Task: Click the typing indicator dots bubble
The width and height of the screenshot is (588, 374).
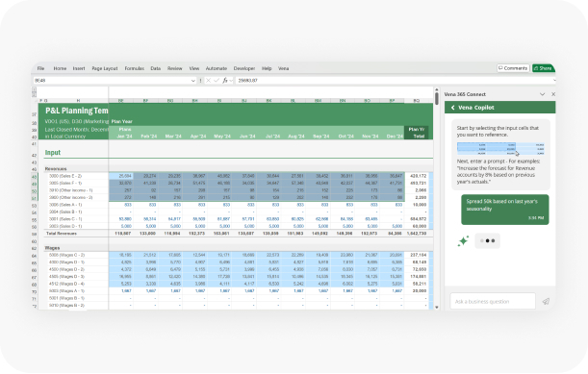Action: [x=488, y=241]
